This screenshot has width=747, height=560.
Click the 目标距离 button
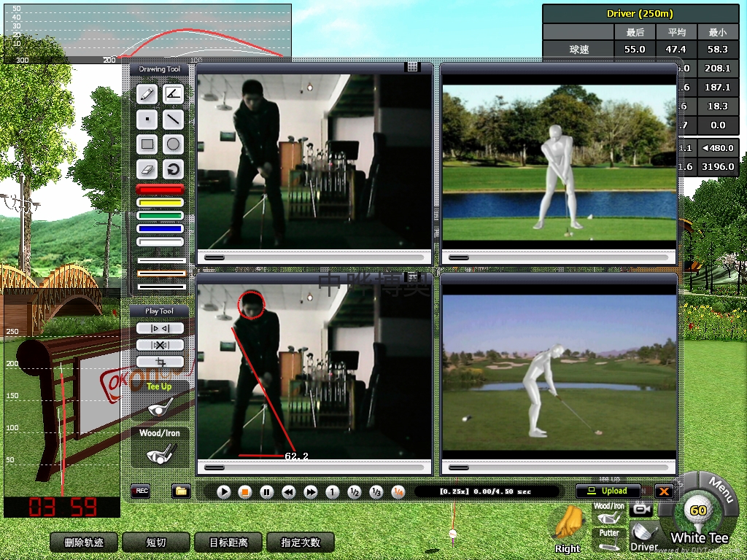(228, 542)
